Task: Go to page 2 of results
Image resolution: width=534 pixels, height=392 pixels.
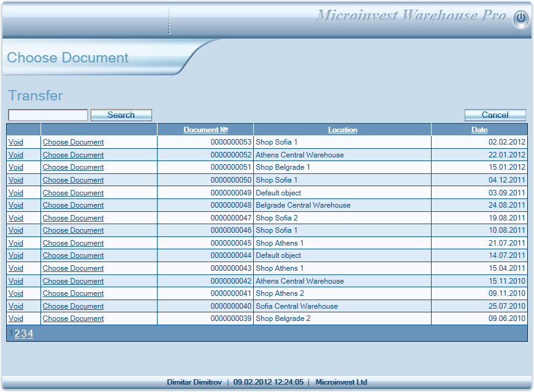Action: (x=17, y=334)
